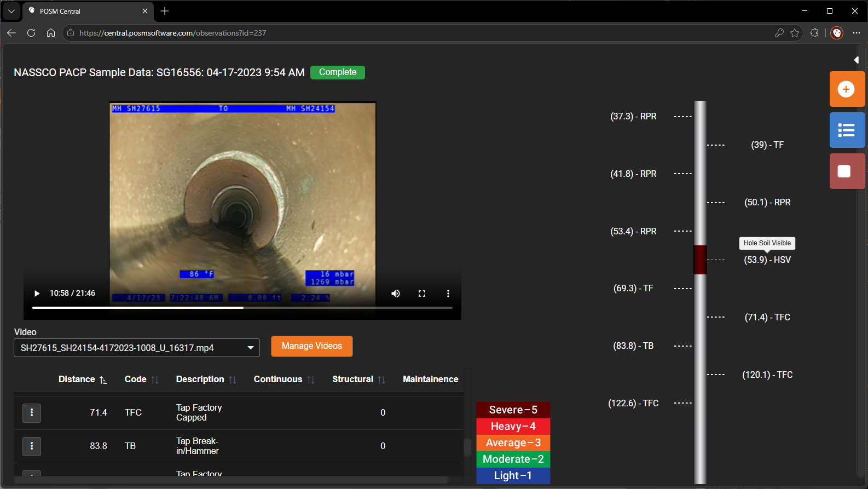Click the (83.8) - TB observation
The width and height of the screenshot is (868, 489).
(x=633, y=346)
